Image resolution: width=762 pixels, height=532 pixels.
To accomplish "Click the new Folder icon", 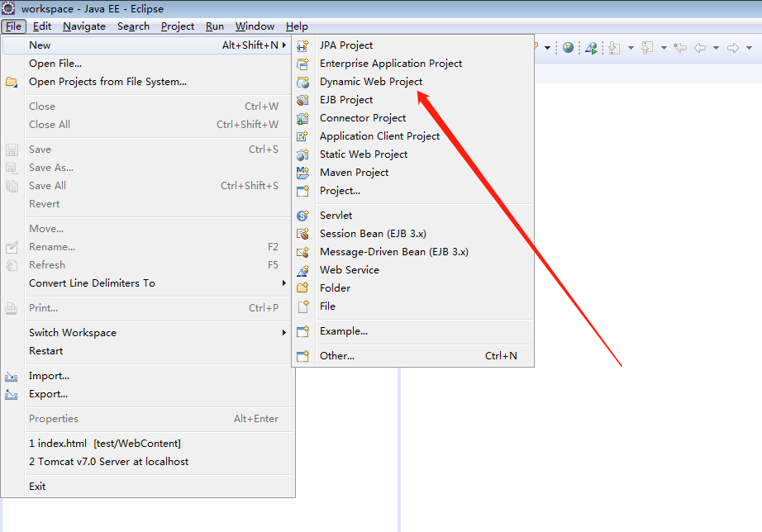I will tap(302, 288).
